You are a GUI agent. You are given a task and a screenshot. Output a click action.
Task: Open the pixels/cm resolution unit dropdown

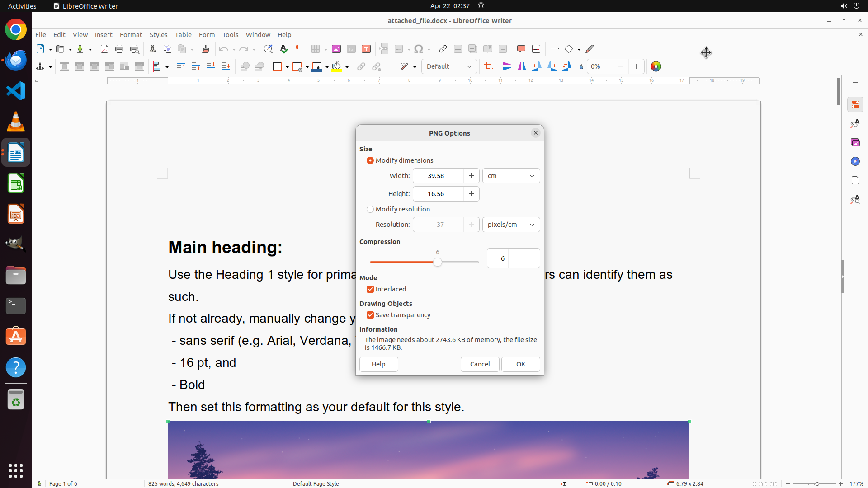(x=511, y=225)
